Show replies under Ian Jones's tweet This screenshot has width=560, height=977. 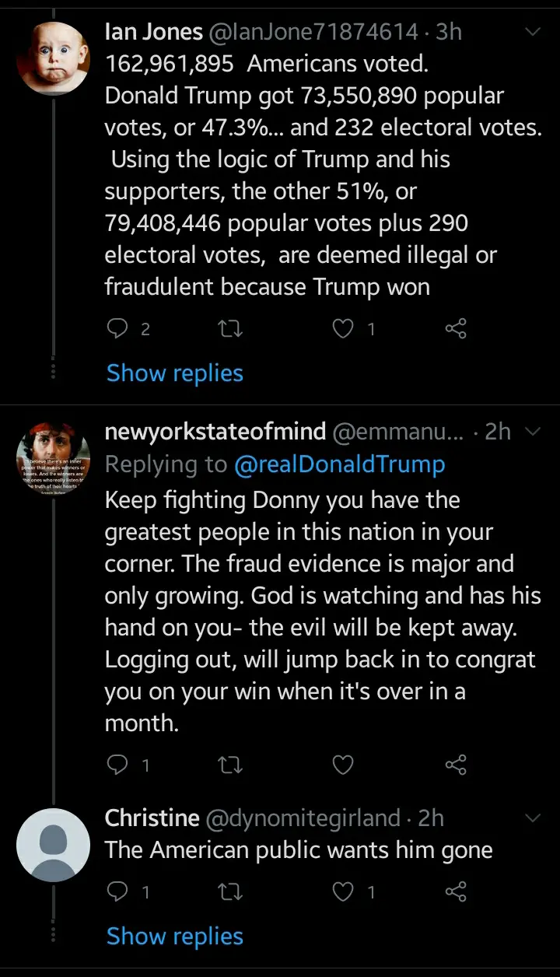pyautogui.click(x=175, y=373)
